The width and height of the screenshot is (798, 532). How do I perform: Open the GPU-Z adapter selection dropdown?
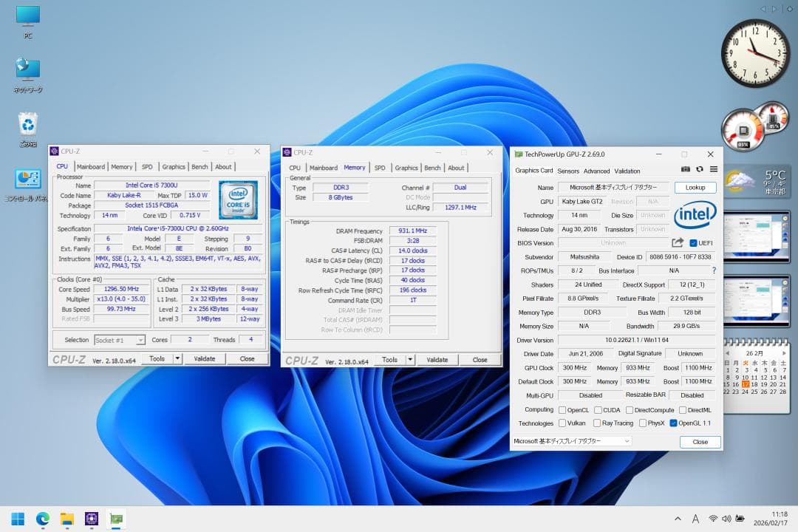click(572, 441)
